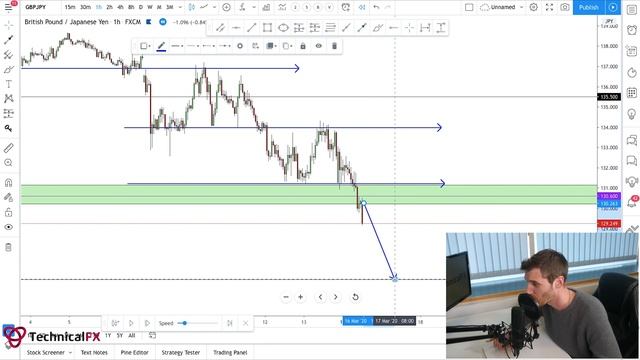This screenshot has height=360, width=640.
Task: Toggle magnet mode
Action: pyautogui.click(x=8, y=182)
